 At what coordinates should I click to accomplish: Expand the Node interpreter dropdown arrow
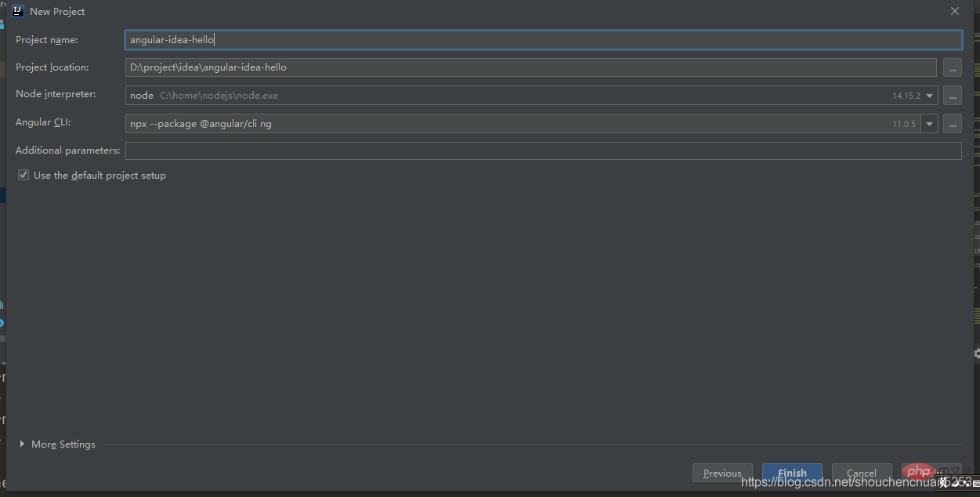tap(929, 96)
